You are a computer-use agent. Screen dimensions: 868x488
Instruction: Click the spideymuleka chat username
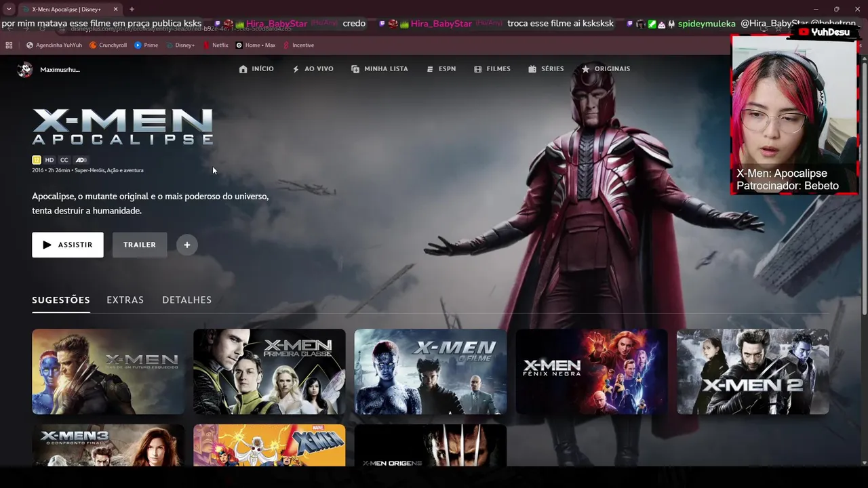pyautogui.click(x=707, y=24)
